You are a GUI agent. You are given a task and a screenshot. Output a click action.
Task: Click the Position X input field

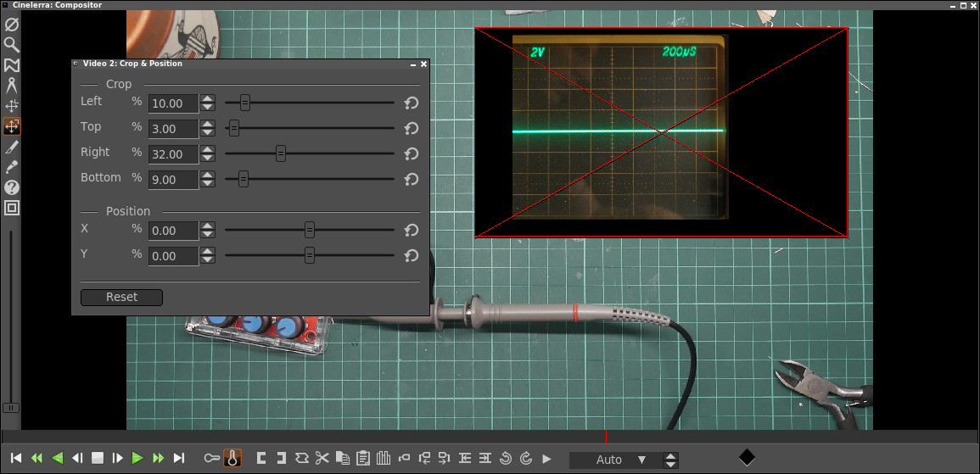[x=173, y=231]
